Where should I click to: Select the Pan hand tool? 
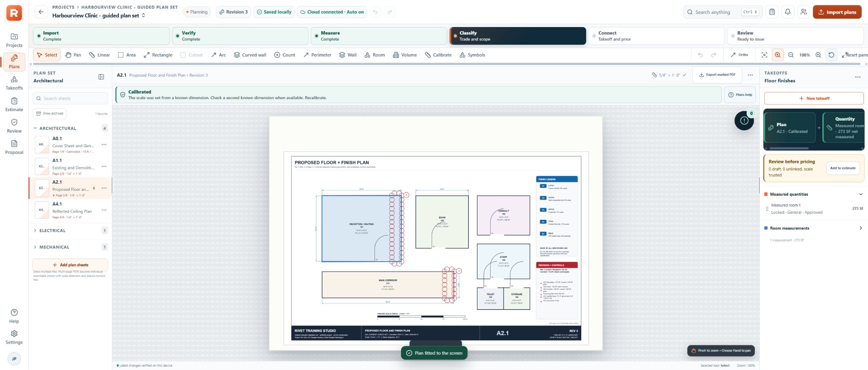click(73, 55)
